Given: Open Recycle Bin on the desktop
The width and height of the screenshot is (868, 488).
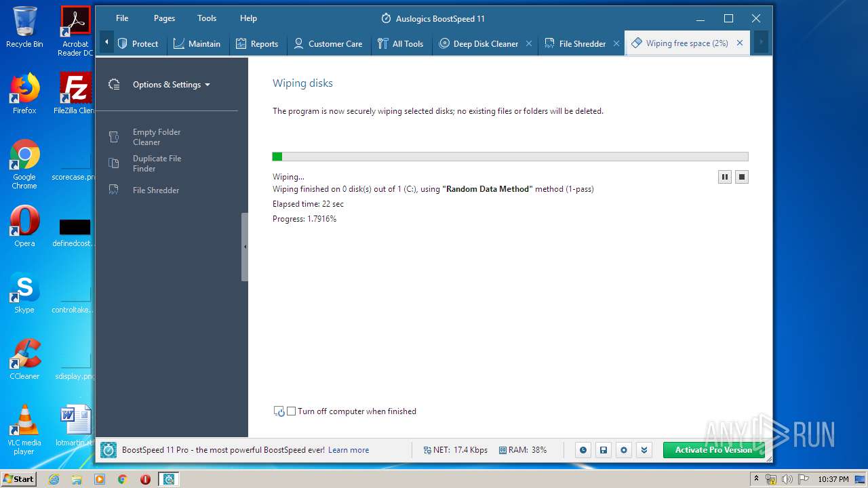Looking at the screenshot, I should point(24,26).
